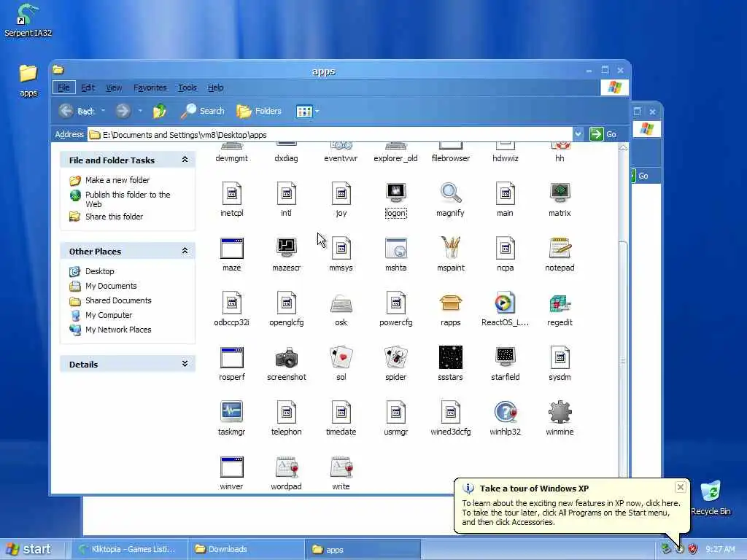Image resolution: width=747 pixels, height=560 pixels.
Task: Open the Recycle Bin desktop icon
Action: 711,498
